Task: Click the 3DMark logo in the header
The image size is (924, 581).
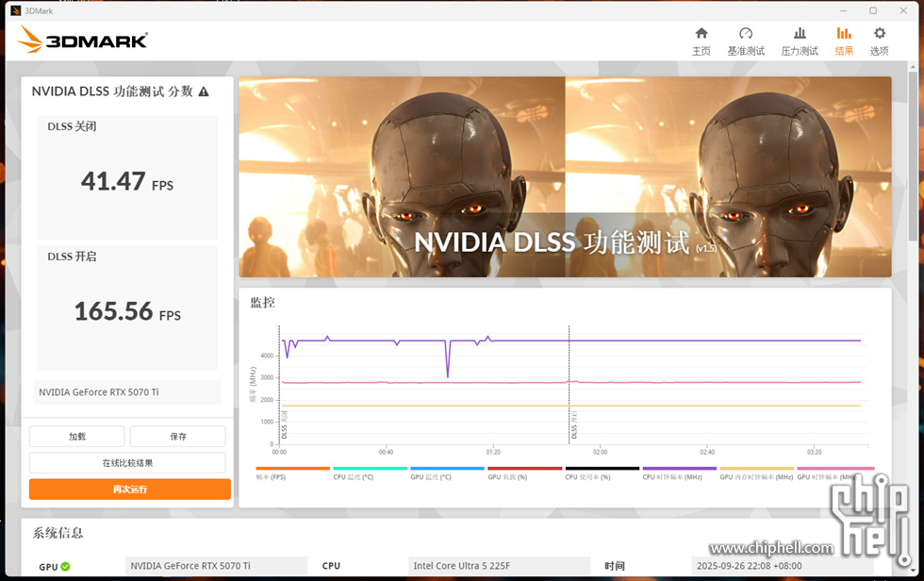Action: click(x=83, y=40)
